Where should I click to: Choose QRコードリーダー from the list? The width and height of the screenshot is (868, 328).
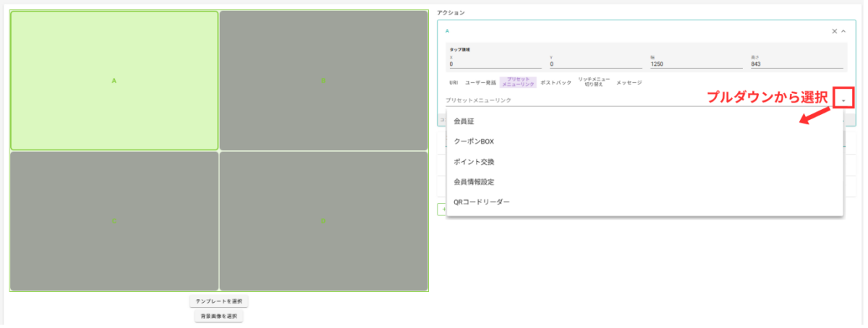481,202
